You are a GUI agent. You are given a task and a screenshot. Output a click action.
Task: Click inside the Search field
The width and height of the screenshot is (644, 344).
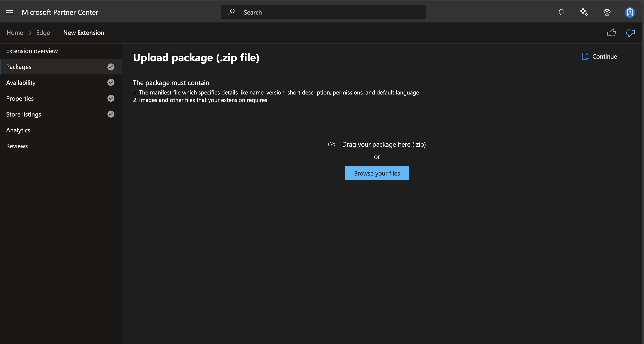(300, 12)
